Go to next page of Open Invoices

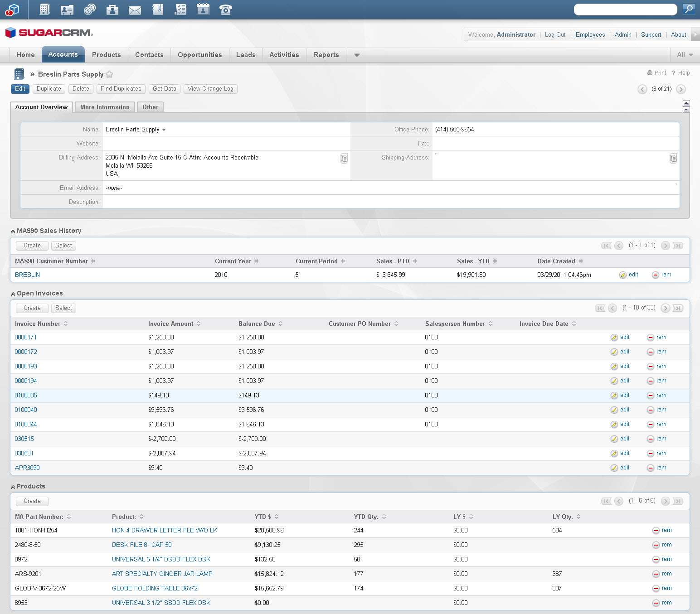[666, 308]
